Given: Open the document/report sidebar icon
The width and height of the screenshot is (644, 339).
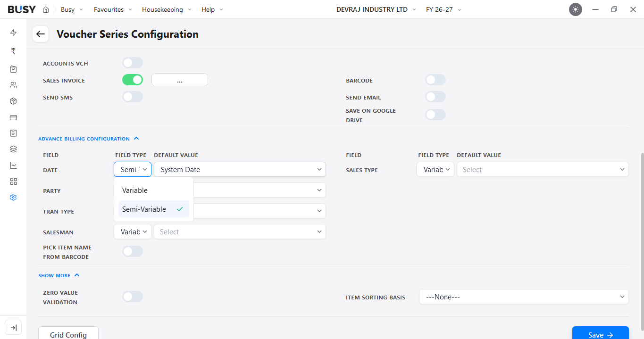Looking at the screenshot, I should pyautogui.click(x=13, y=133).
